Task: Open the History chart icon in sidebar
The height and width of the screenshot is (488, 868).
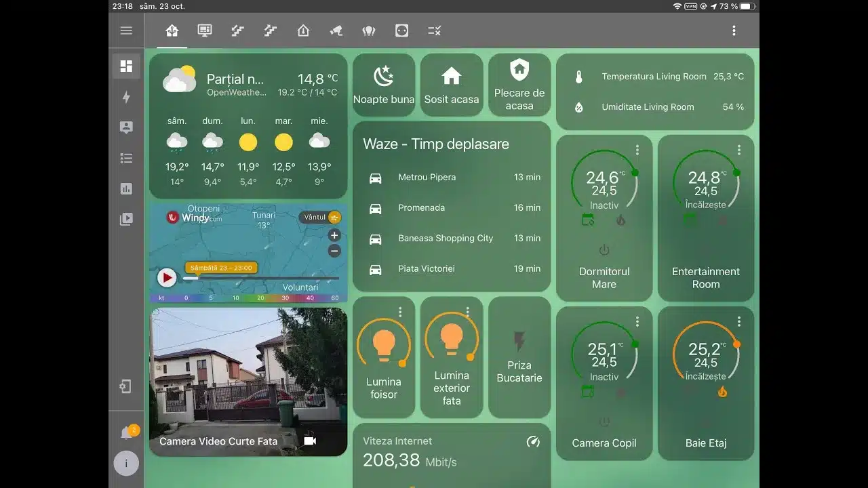Action: point(126,188)
